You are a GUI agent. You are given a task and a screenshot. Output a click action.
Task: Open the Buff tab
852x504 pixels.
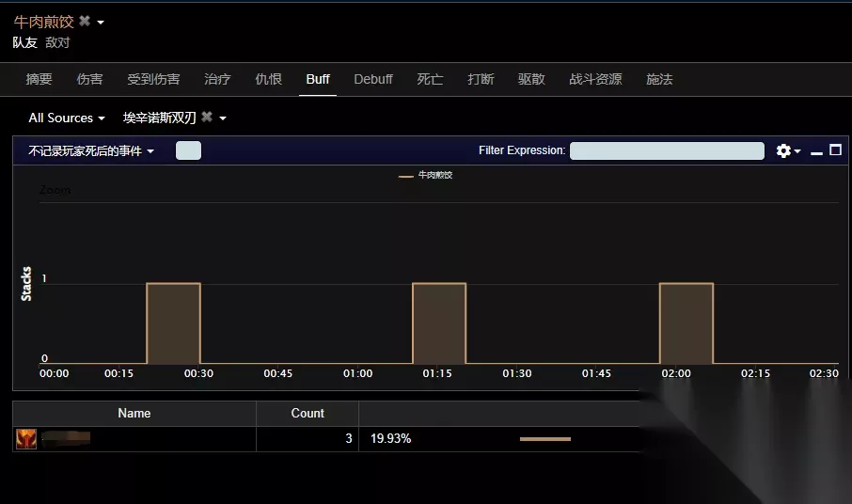pos(318,79)
